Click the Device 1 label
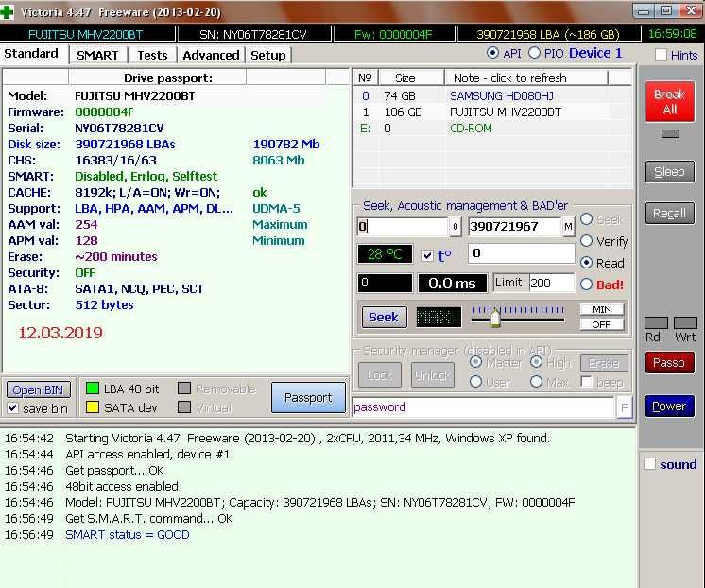Screen dimensions: 705x588 point(595,53)
